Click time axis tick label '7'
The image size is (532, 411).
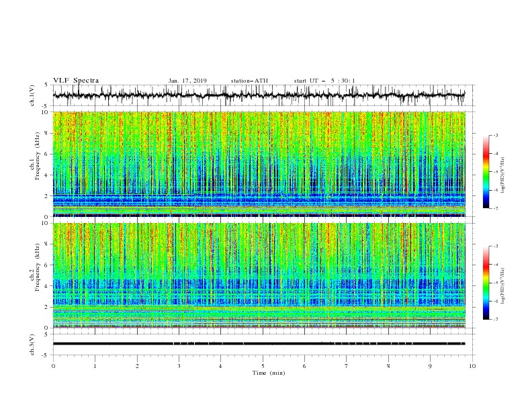pyautogui.click(x=347, y=366)
